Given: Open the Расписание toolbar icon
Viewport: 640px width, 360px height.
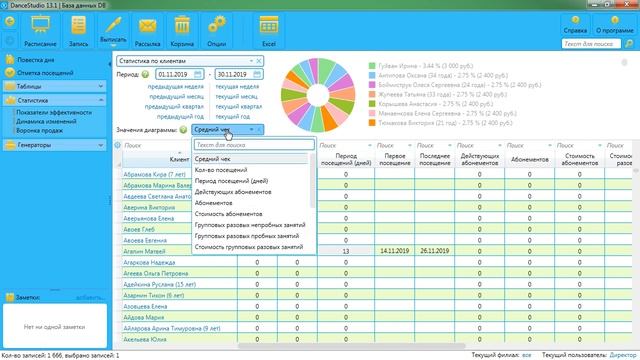Looking at the screenshot, I should 40,31.
